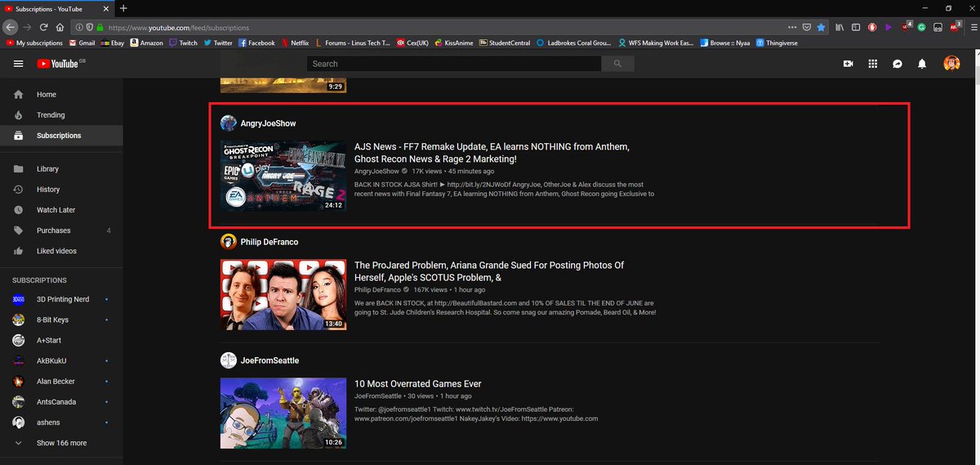Click the browser address bar URL
This screenshot has height=465, width=980.
click(179, 27)
